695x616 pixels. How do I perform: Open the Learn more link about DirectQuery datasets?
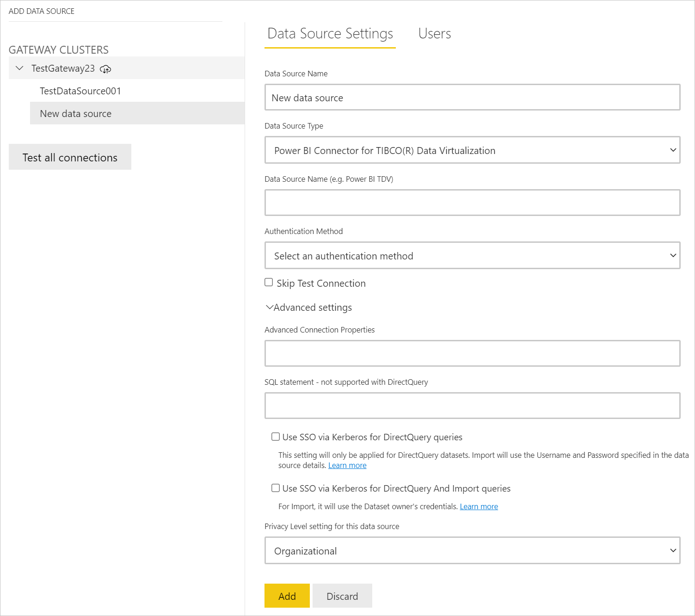[x=347, y=465]
